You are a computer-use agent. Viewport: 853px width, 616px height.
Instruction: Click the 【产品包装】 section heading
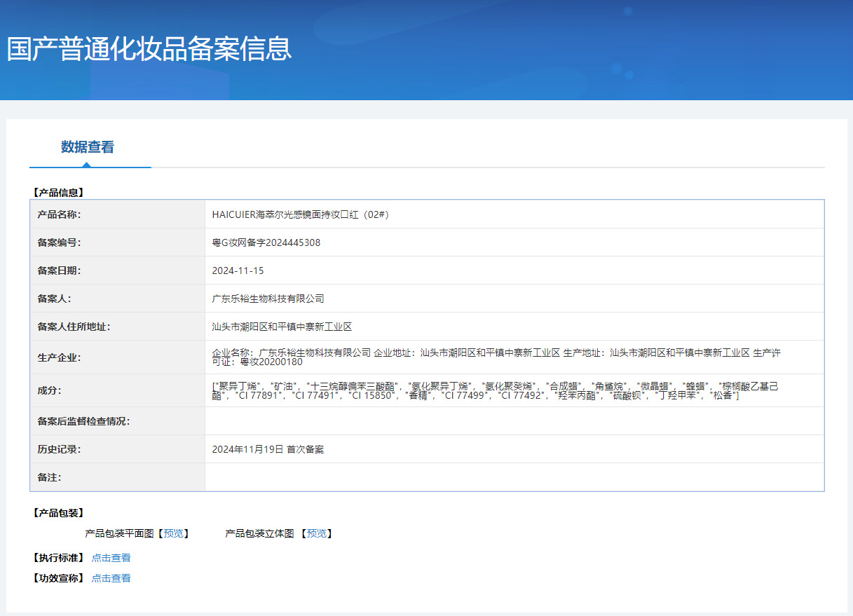pos(57,513)
